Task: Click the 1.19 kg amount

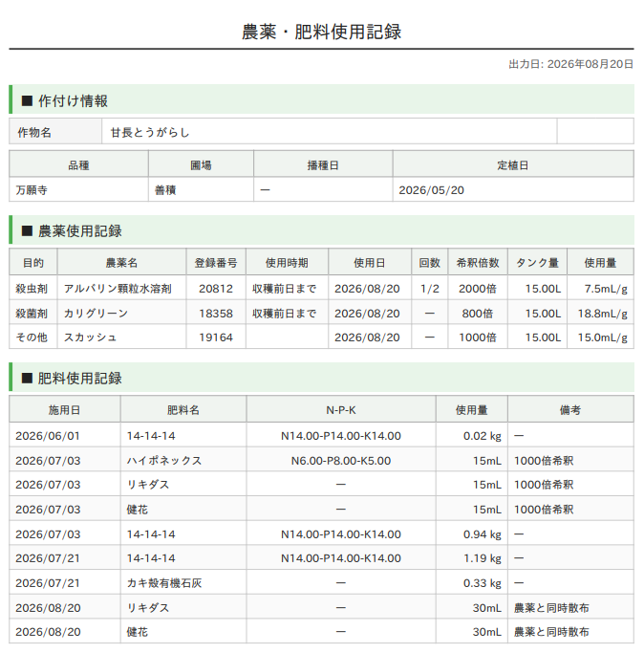Action: (x=483, y=558)
